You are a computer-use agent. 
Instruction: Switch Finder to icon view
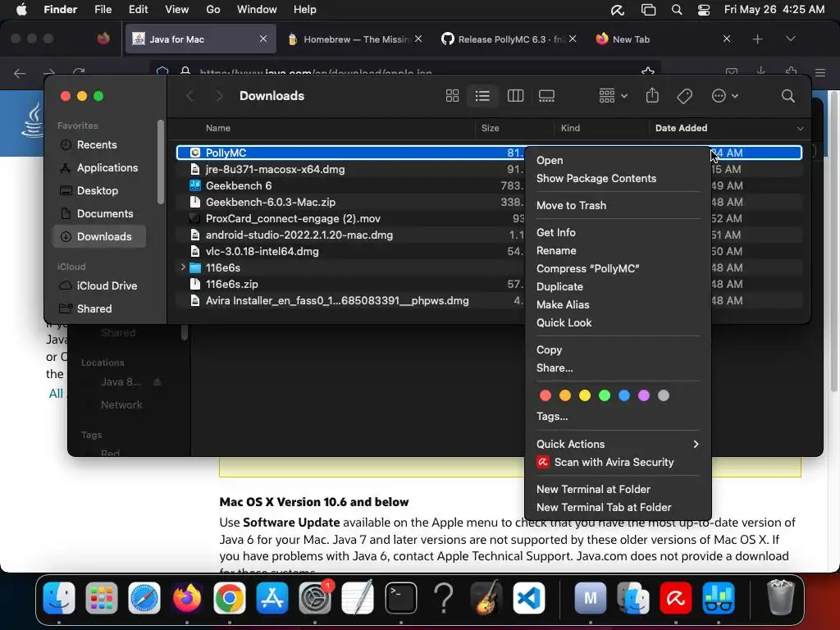click(x=452, y=96)
